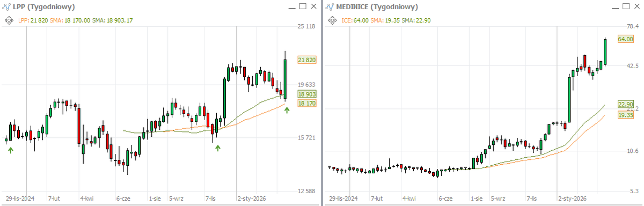Click 2-sty-2026 date in LPP chart
644x206 pixels.
tap(252, 198)
